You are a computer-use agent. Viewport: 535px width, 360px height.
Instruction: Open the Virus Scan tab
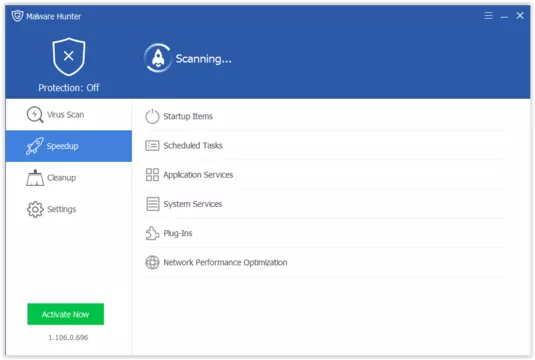click(x=69, y=115)
